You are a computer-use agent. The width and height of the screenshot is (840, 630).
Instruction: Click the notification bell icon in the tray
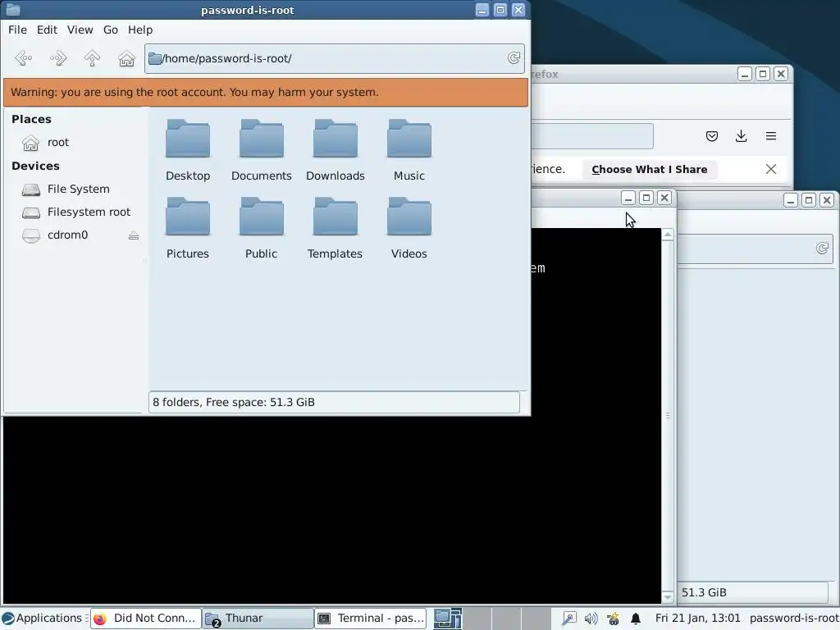click(x=636, y=619)
